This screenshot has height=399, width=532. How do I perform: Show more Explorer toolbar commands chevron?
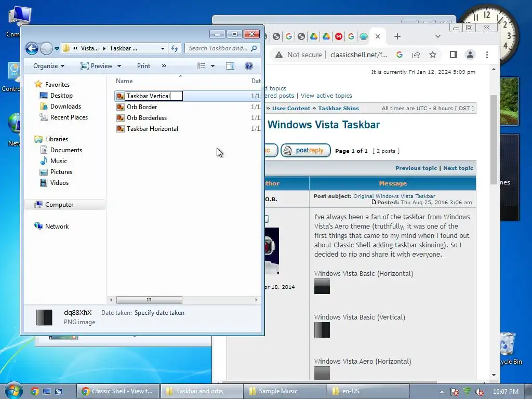tap(164, 66)
